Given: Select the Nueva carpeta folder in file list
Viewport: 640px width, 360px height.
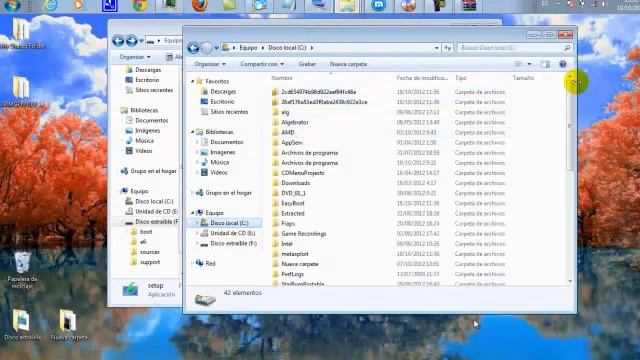Looking at the screenshot, I should coord(300,264).
